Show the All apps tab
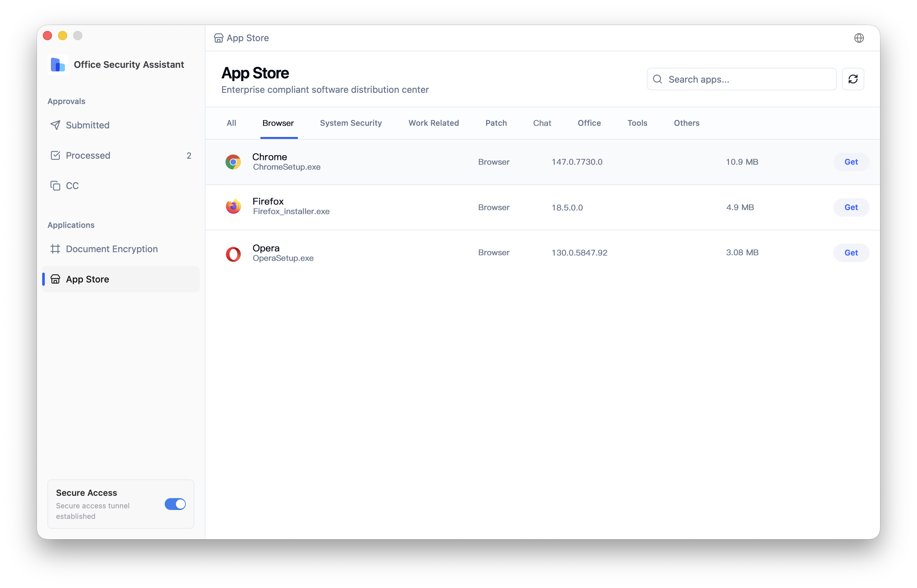Viewport: 917px width, 588px height. (231, 123)
